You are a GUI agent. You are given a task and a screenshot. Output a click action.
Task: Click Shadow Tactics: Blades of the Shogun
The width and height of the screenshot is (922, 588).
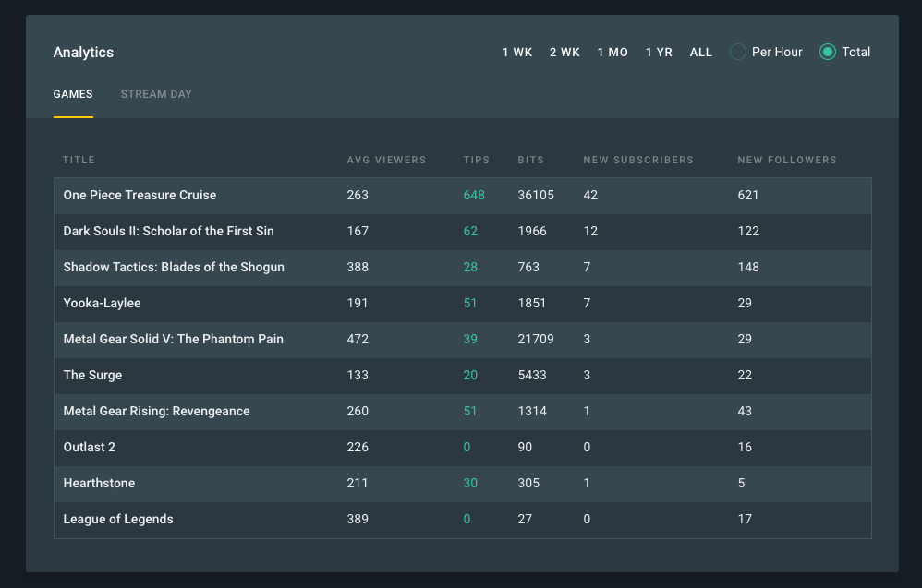point(174,267)
